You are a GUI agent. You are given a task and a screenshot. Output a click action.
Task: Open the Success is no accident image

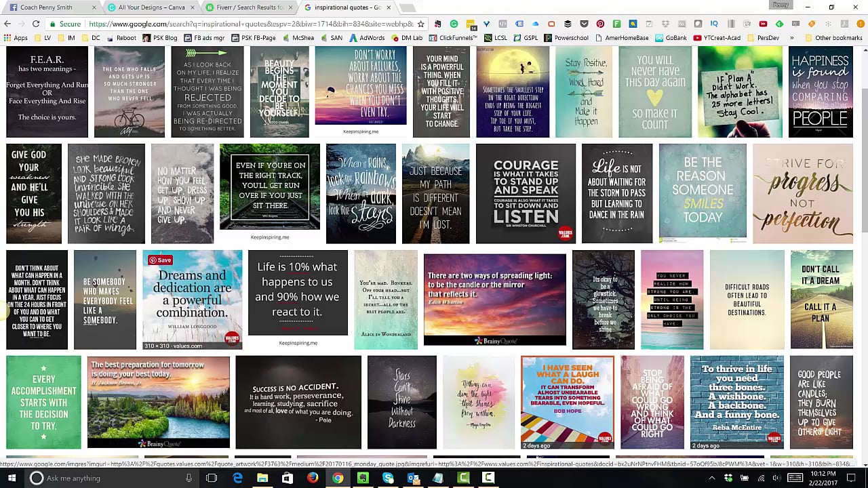coord(298,403)
